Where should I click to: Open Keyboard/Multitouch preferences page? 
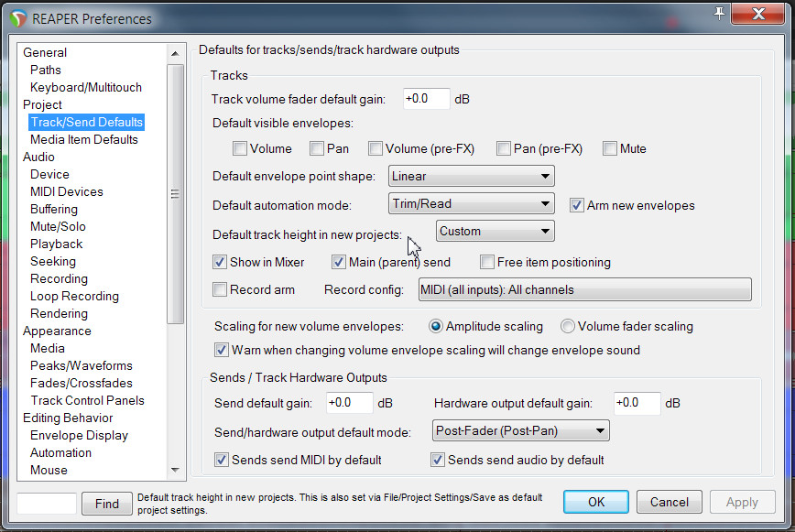86,87
